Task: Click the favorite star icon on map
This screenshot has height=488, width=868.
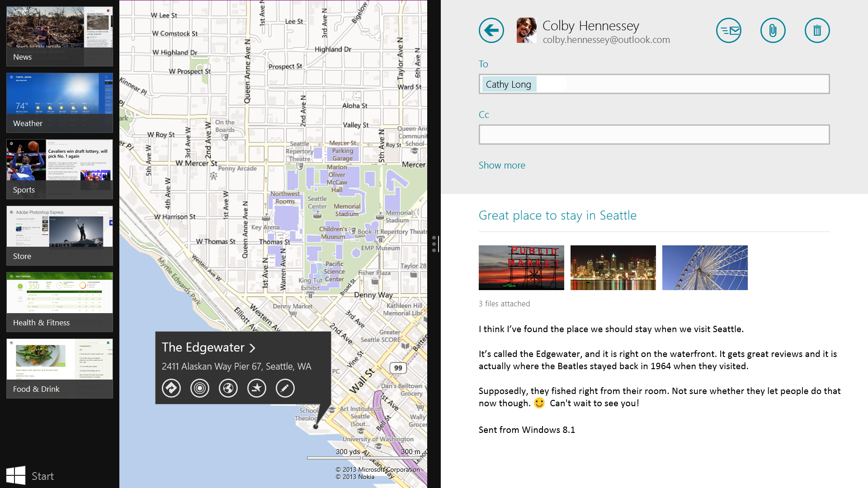Action: pos(256,388)
